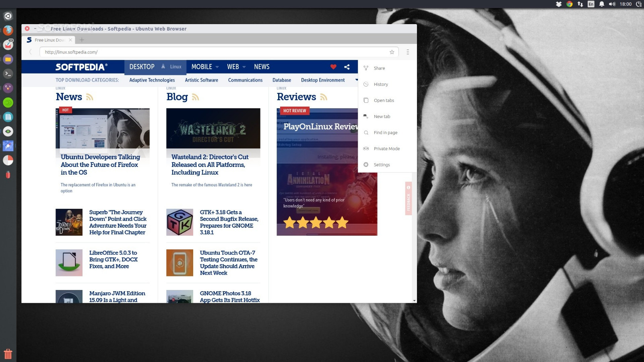Viewport: 644px width, 362px height.
Task: Close the Free Linux Downloads tab
Action: click(70, 40)
